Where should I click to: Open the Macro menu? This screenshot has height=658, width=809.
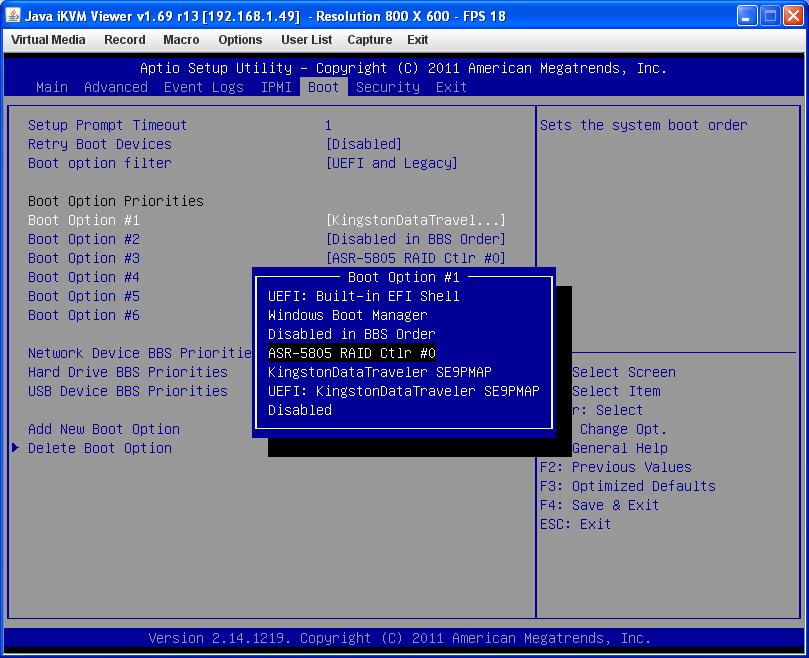click(181, 40)
